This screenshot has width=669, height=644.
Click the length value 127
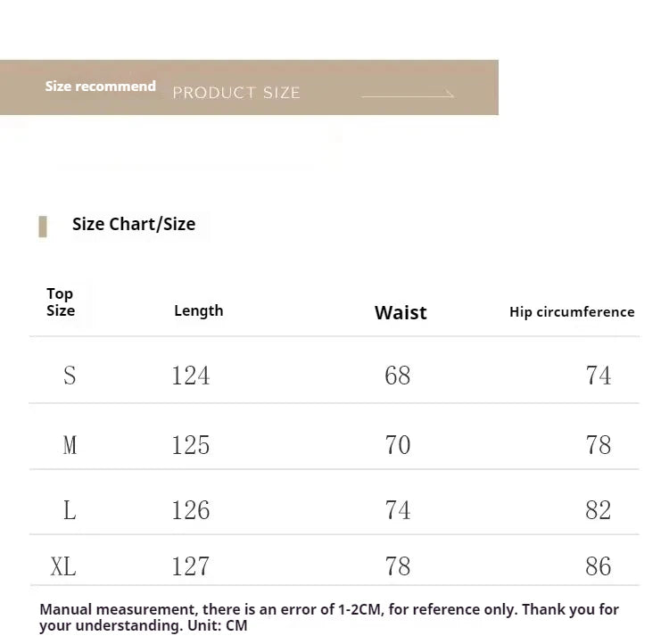pyautogui.click(x=191, y=566)
